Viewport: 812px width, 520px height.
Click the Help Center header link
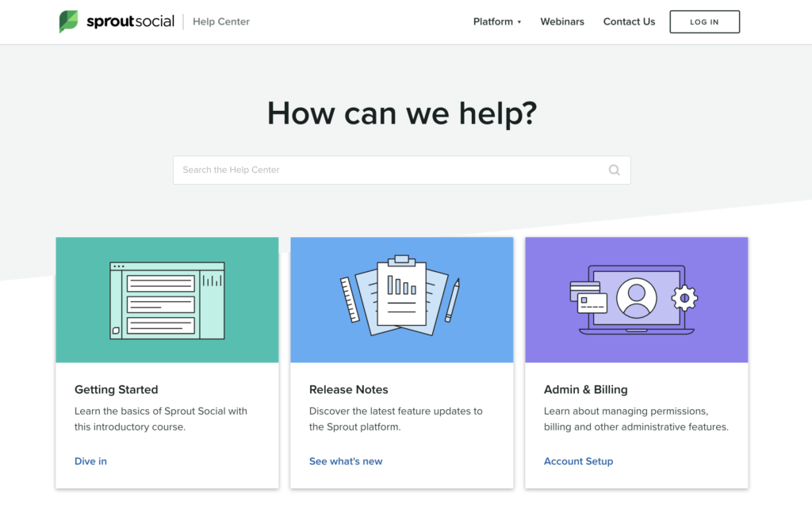(x=221, y=21)
